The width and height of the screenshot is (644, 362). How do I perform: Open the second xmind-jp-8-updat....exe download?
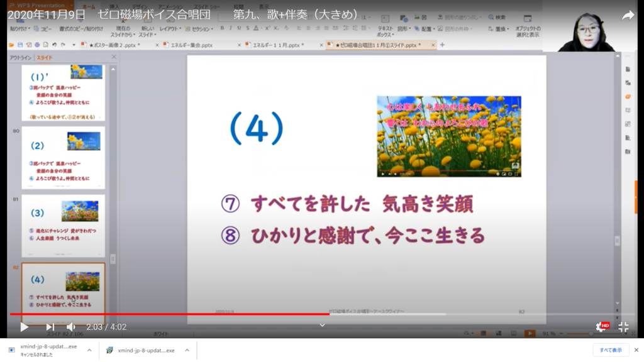pos(140,350)
